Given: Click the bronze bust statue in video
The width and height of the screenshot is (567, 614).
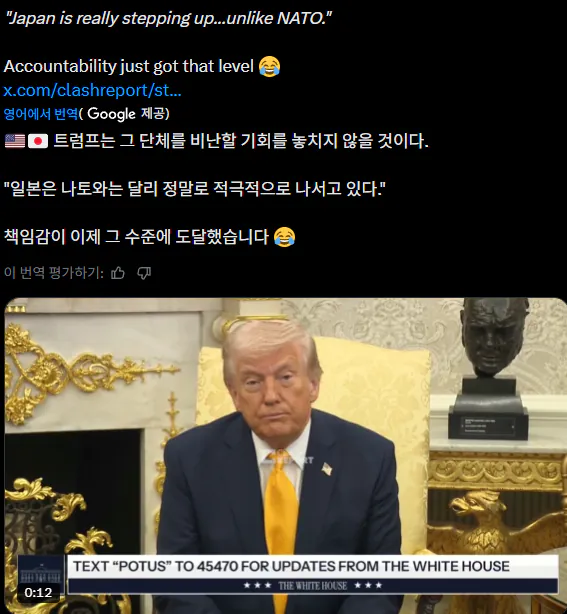Looking at the screenshot, I should pos(493,368).
